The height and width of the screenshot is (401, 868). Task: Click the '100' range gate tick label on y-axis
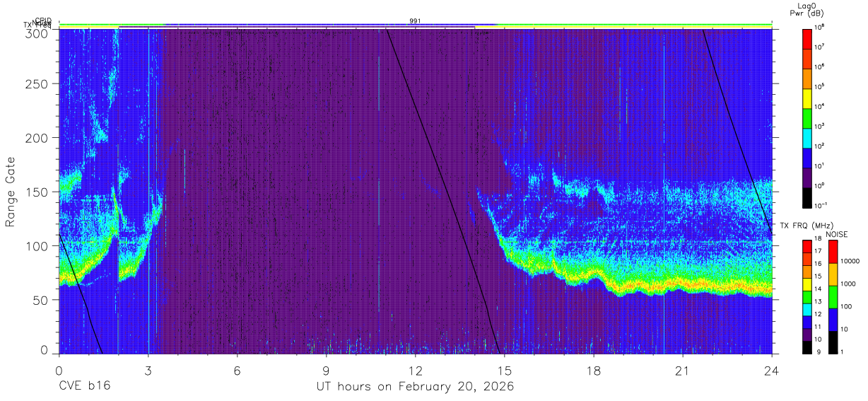pos(37,246)
